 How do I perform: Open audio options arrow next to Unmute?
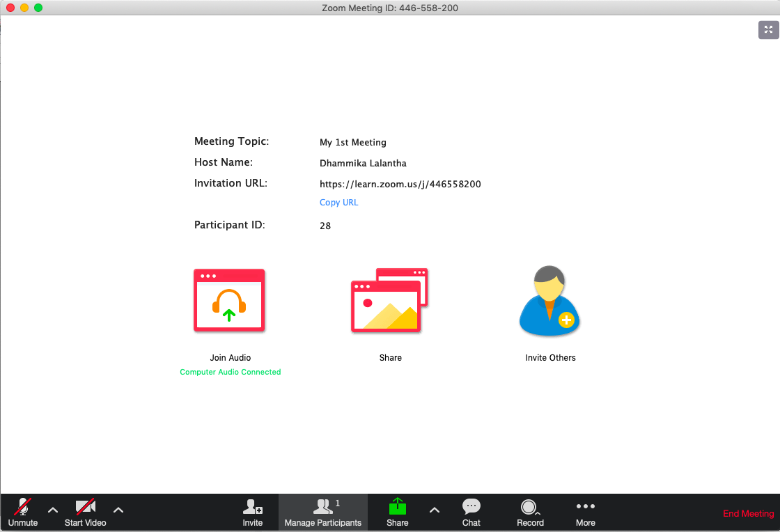[53, 510]
